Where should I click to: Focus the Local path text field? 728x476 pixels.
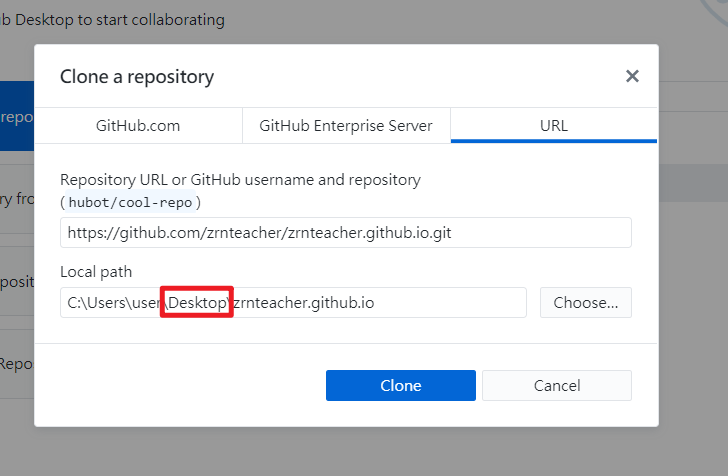293,302
